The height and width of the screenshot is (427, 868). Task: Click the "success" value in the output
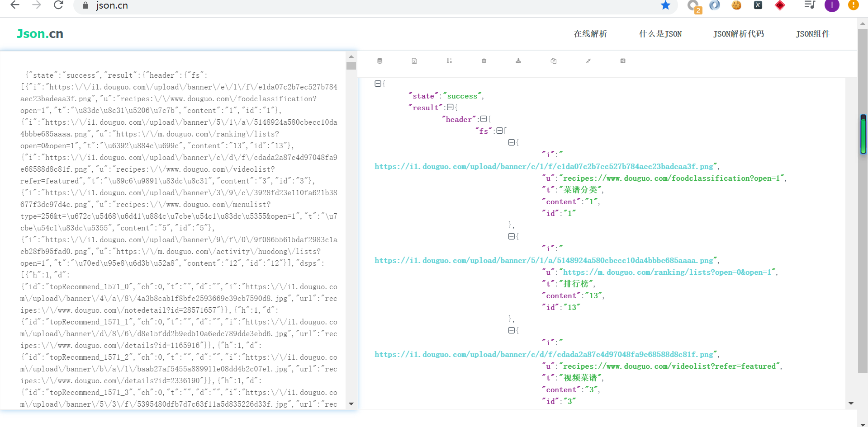tap(462, 96)
